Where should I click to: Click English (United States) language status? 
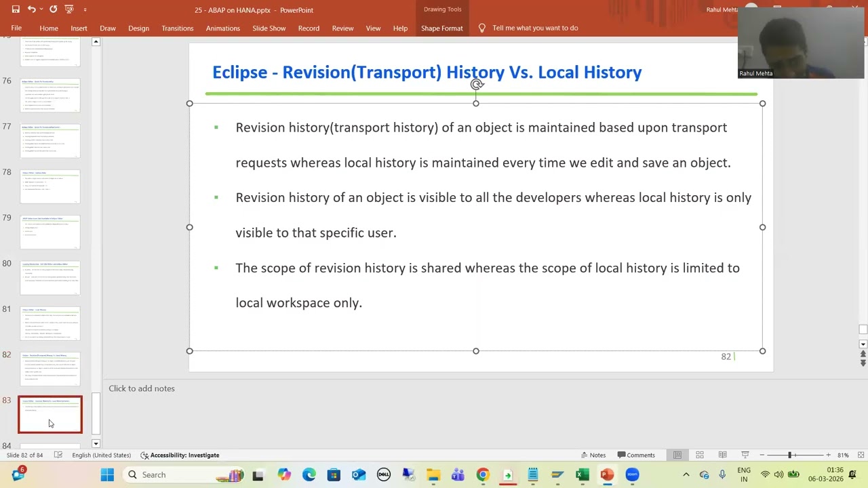coord(101,455)
